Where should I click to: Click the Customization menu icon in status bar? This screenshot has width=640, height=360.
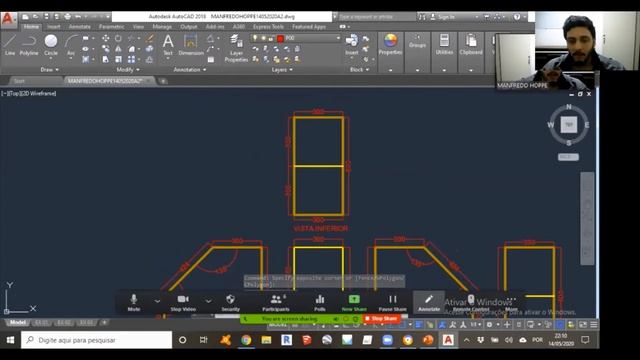click(x=593, y=324)
